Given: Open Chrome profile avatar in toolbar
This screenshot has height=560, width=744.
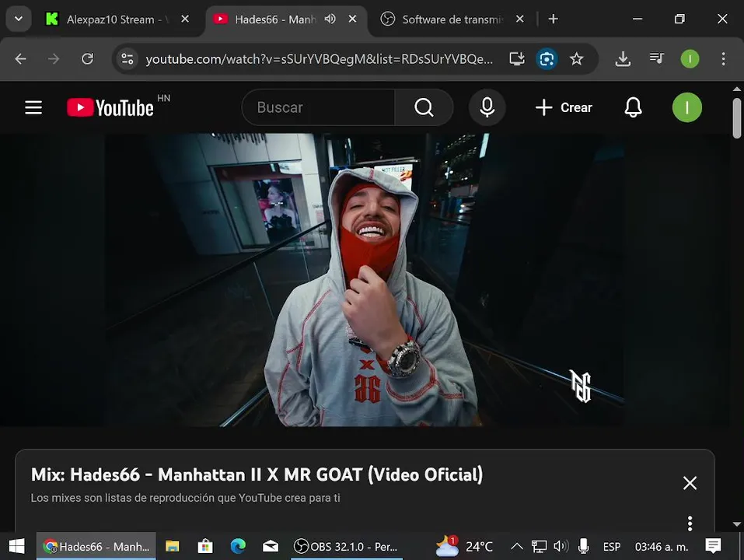Looking at the screenshot, I should [690, 59].
